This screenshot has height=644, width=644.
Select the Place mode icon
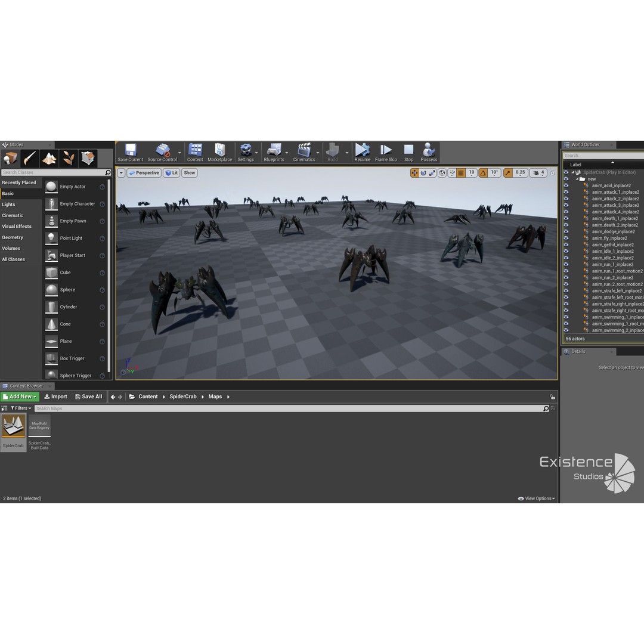tap(10, 158)
